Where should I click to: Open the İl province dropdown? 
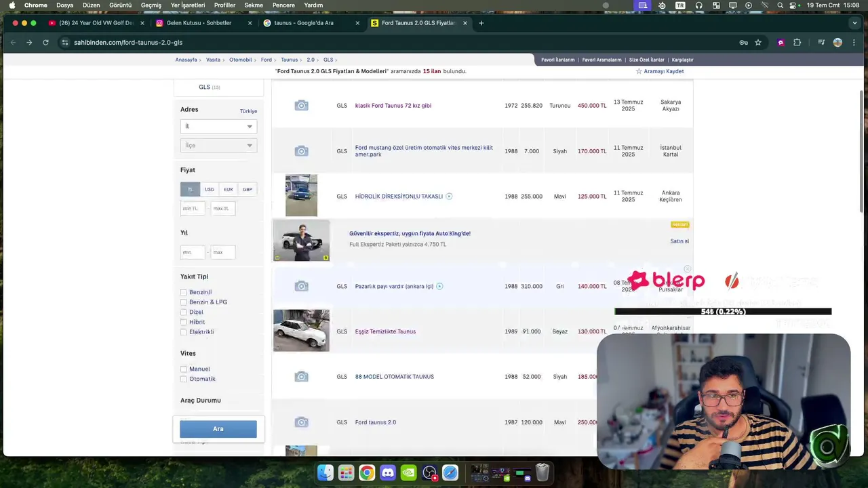[218, 126]
